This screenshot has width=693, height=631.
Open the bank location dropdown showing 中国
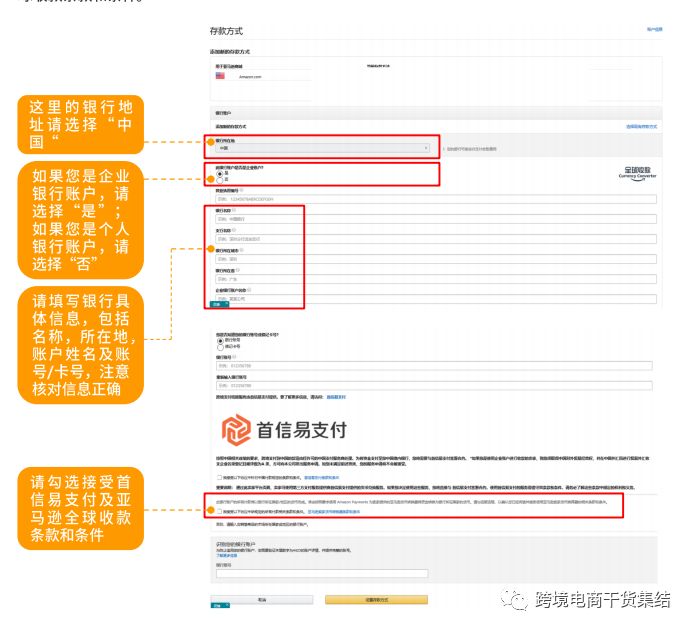click(322, 148)
